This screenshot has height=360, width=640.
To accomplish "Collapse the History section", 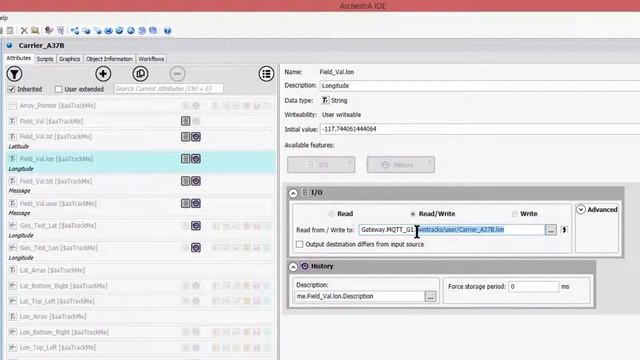I will (293, 267).
